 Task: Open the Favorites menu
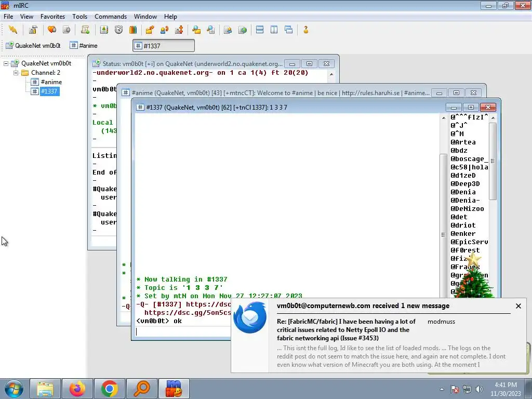[52, 17]
